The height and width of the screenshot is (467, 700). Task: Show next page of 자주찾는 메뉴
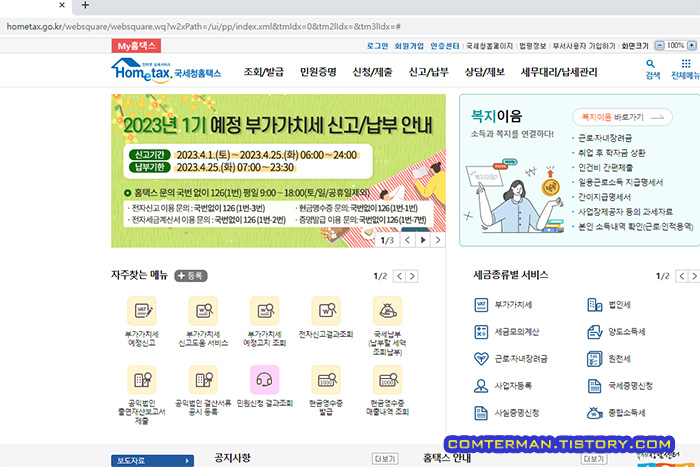coord(412,276)
